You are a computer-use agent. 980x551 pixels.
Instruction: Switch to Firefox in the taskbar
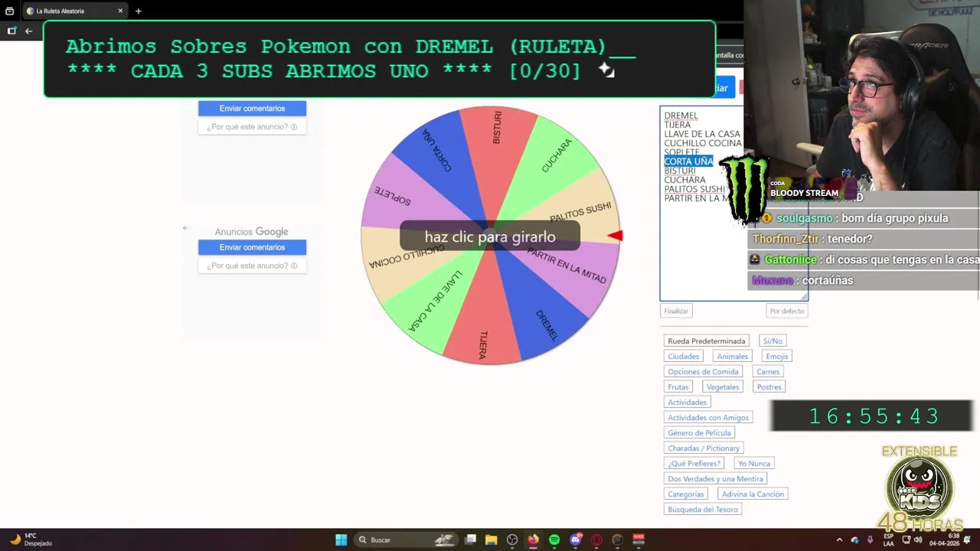534,540
